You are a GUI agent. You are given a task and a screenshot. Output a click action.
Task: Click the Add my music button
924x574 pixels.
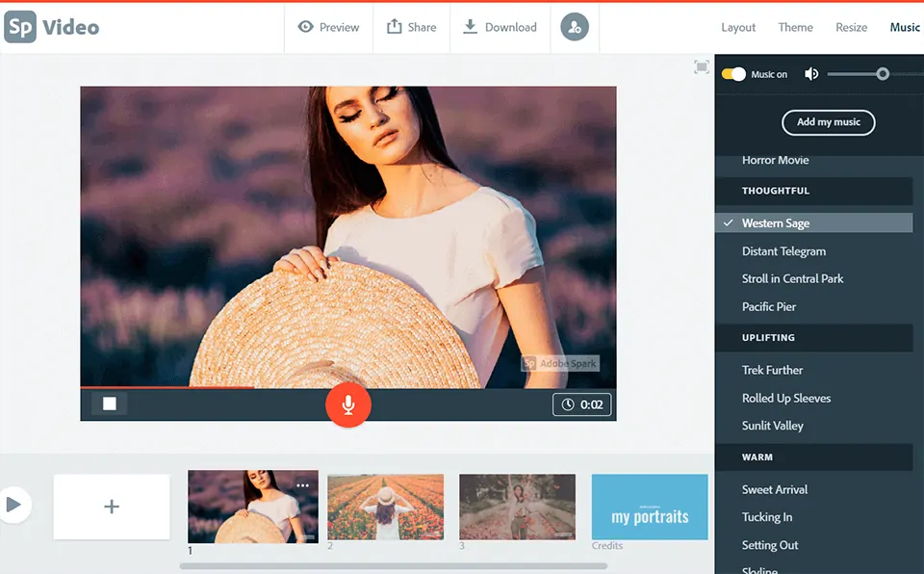pos(828,122)
